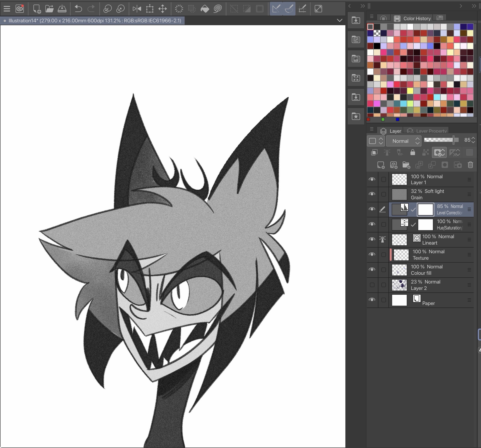Click the trash icon to delete layer
Image resolution: width=481 pixels, height=448 pixels.
(470, 165)
